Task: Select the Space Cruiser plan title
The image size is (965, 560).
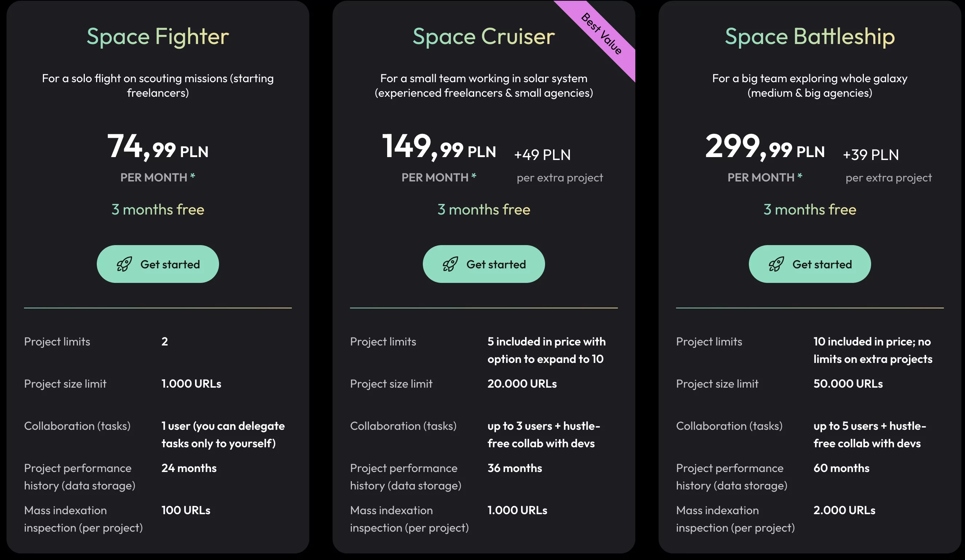Action: pos(484,36)
